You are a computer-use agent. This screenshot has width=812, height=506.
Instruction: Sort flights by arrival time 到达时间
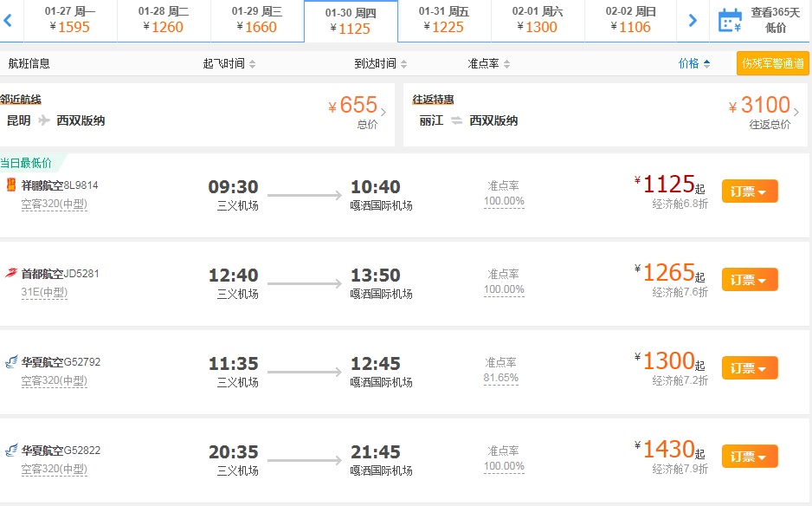coord(380,64)
